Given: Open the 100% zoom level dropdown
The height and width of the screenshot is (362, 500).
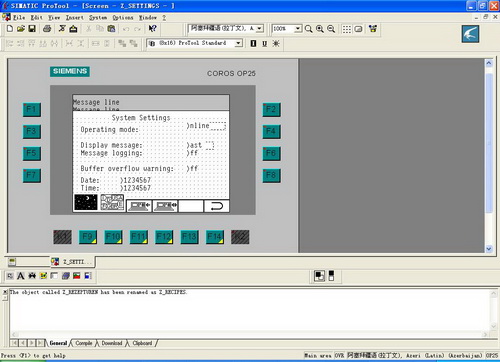Looking at the screenshot, I should coord(298,29).
